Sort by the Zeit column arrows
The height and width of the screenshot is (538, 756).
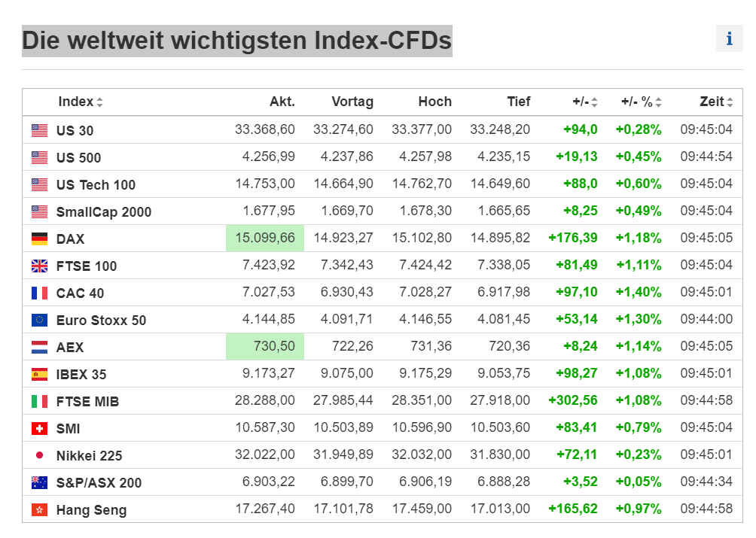coord(730,102)
